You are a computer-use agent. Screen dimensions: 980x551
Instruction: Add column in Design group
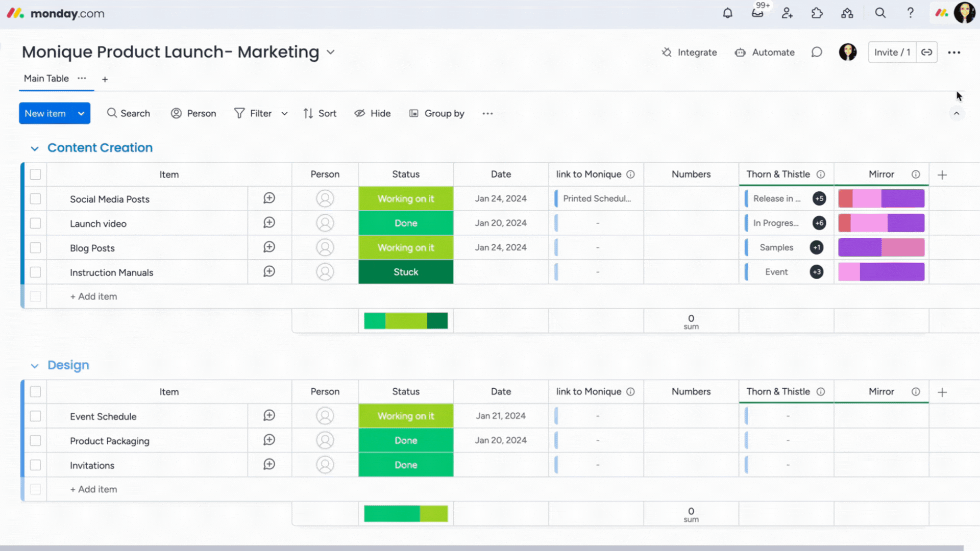(x=942, y=392)
